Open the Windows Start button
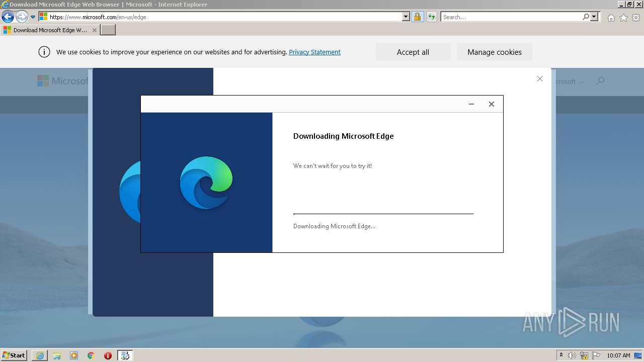The width and height of the screenshot is (644, 362). pos(14,355)
